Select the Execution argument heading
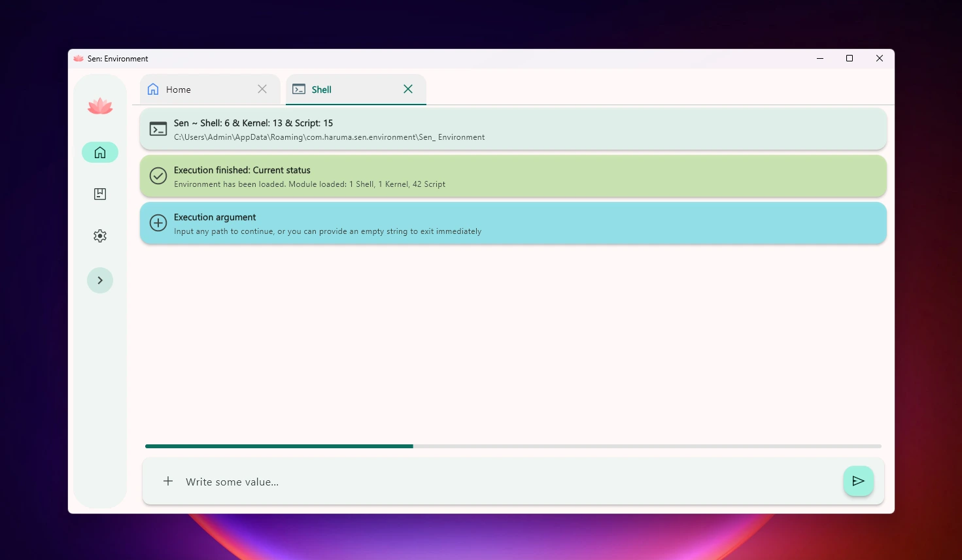 [x=215, y=217]
